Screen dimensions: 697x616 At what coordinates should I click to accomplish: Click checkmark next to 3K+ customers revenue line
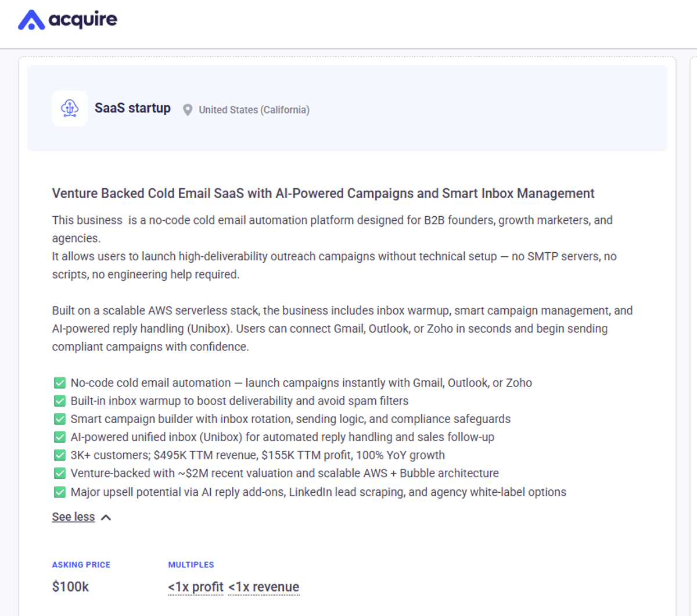coord(60,455)
